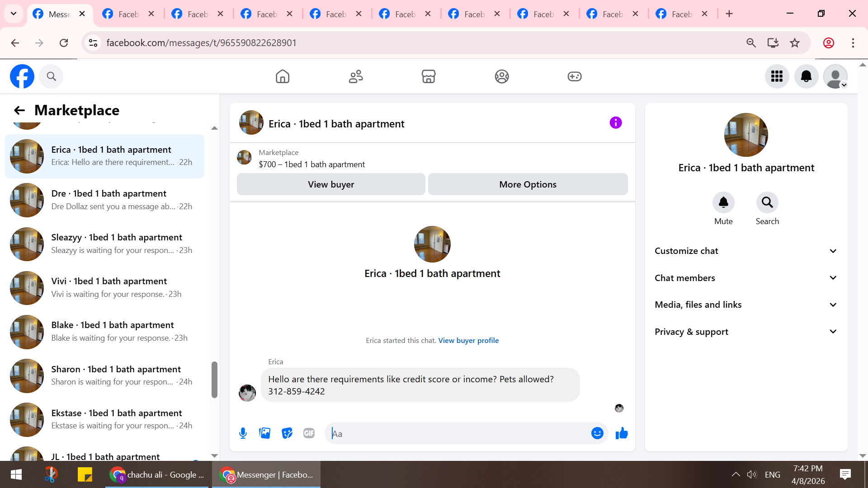The width and height of the screenshot is (868, 488).
Task: Expand Media, files and links section
Action: point(746,305)
